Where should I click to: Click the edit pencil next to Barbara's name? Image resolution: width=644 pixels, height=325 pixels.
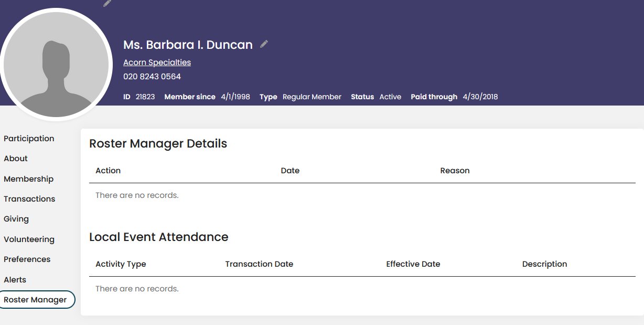[x=264, y=44]
